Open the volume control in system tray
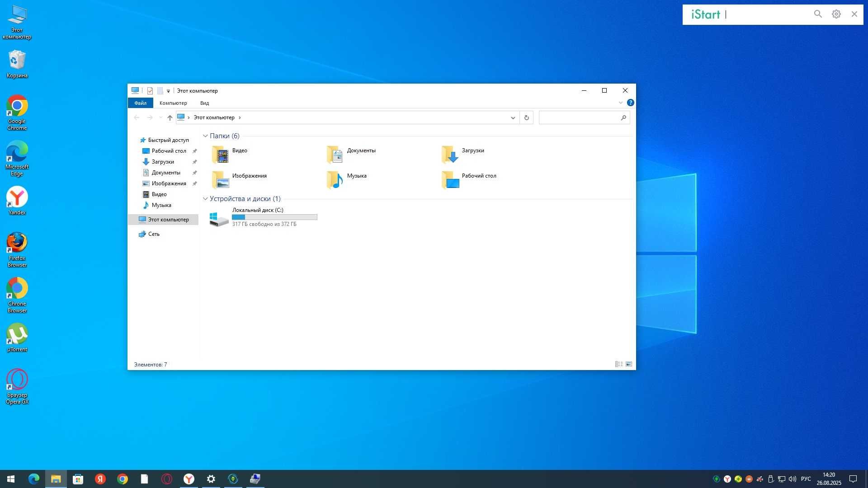 (793, 479)
